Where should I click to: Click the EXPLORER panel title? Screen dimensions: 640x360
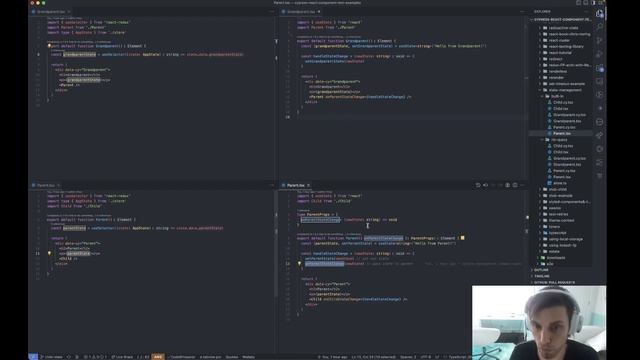[542, 12]
